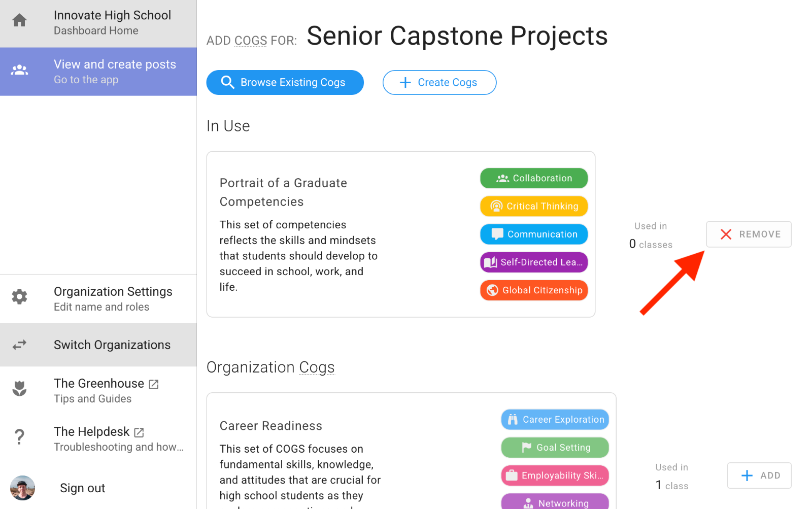The height and width of the screenshot is (509, 812).
Task: Click the Career Exploration tag
Action: (x=555, y=420)
